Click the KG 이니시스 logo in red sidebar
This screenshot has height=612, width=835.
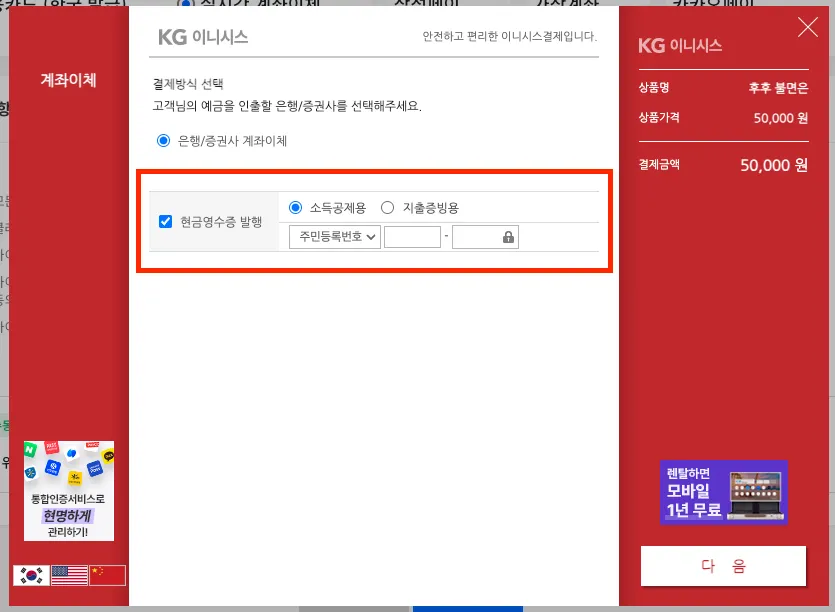click(680, 45)
